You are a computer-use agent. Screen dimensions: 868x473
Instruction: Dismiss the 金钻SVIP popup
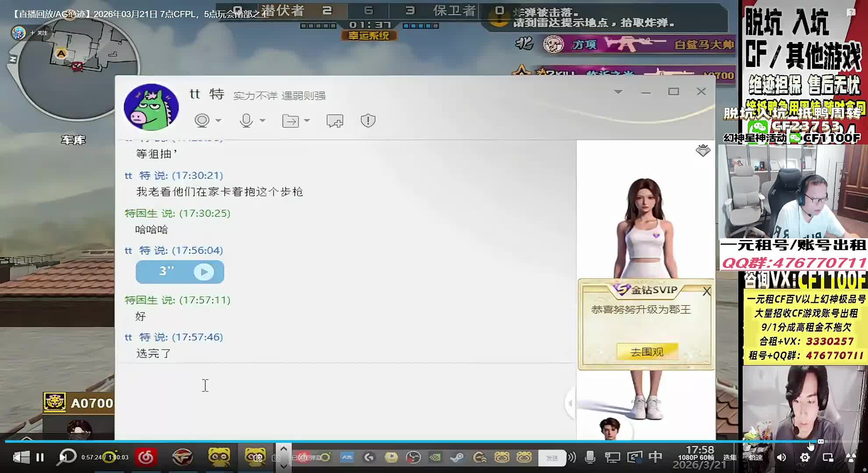pyautogui.click(x=706, y=292)
